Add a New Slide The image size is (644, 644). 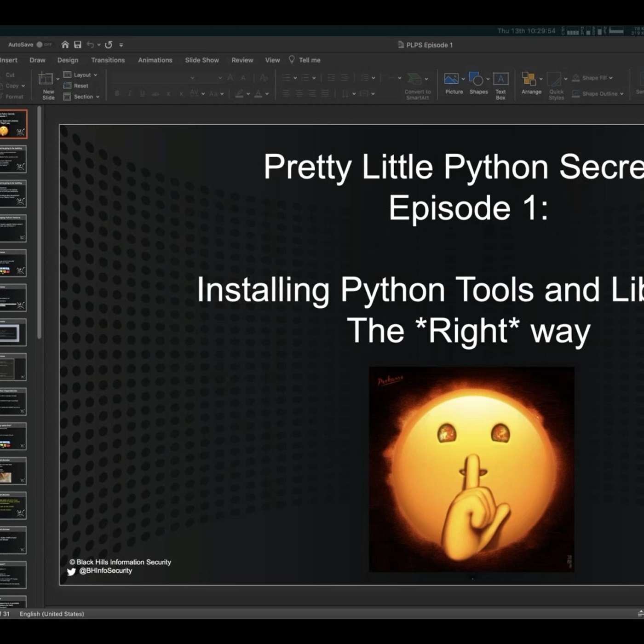click(47, 85)
